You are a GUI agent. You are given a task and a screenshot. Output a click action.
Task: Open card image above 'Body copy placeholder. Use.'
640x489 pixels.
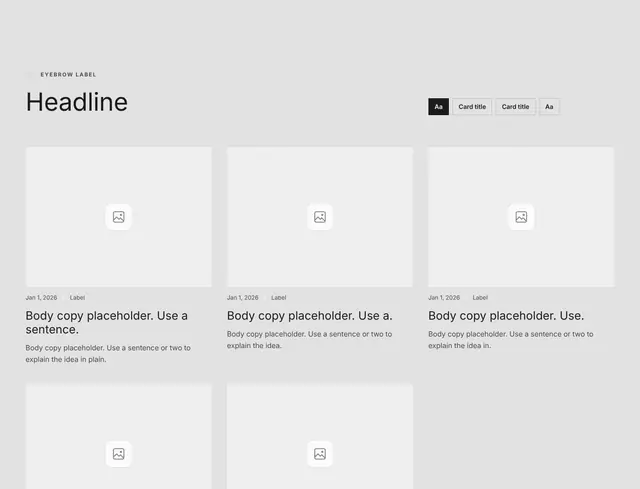pyautogui.click(x=521, y=217)
